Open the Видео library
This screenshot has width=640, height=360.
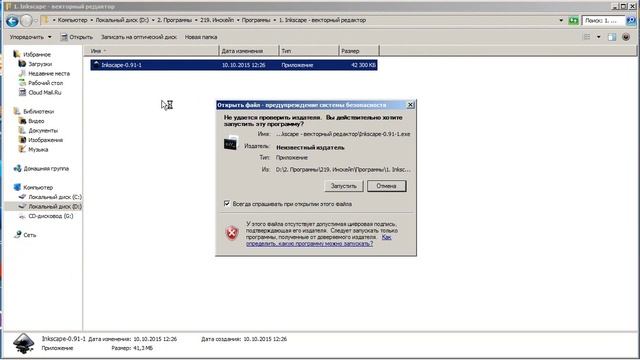tap(36, 121)
